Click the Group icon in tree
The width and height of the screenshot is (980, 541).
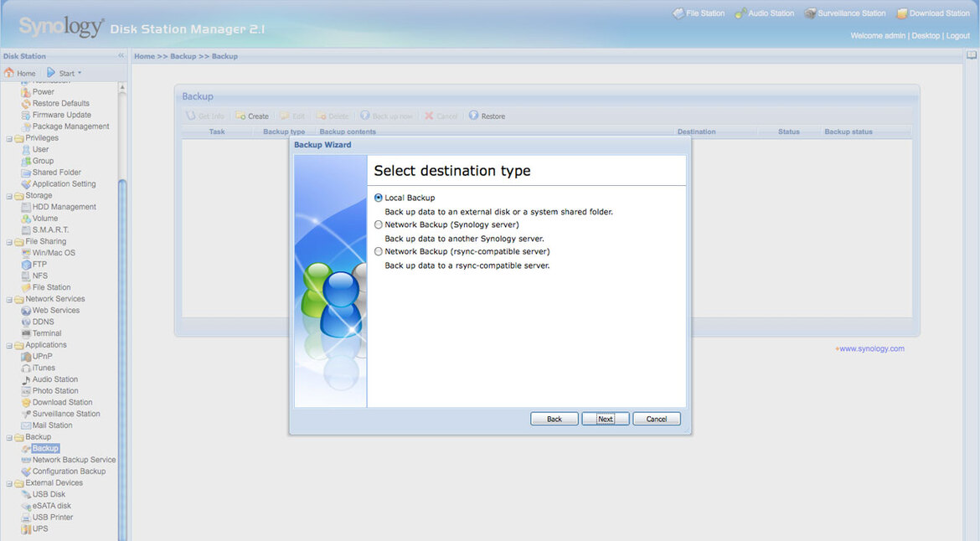[x=26, y=161]
